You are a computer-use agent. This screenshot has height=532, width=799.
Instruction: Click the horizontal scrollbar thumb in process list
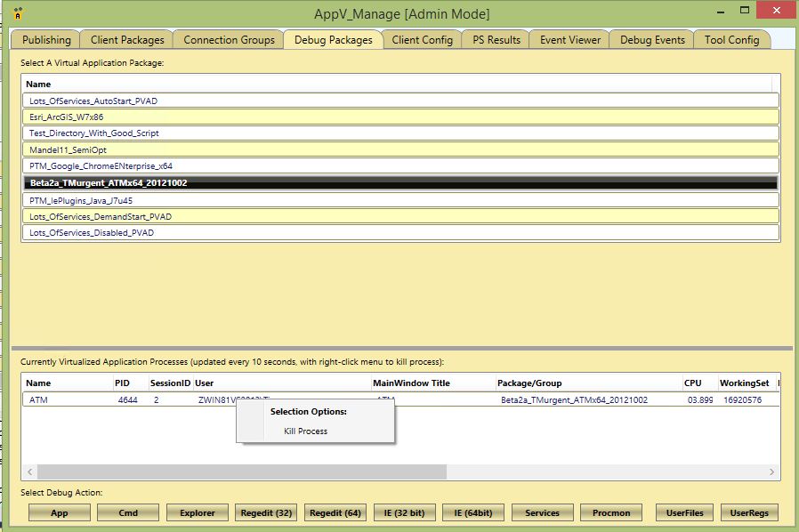point(242,472)
